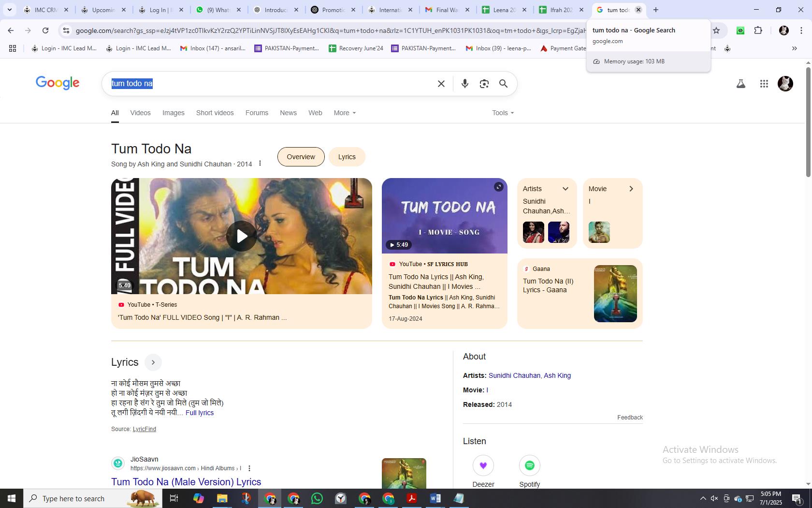Image resolution: width=812 pixels, height=508 pixels.
Task: Toggle volume icon in system tray
Action: click(714, 498)
